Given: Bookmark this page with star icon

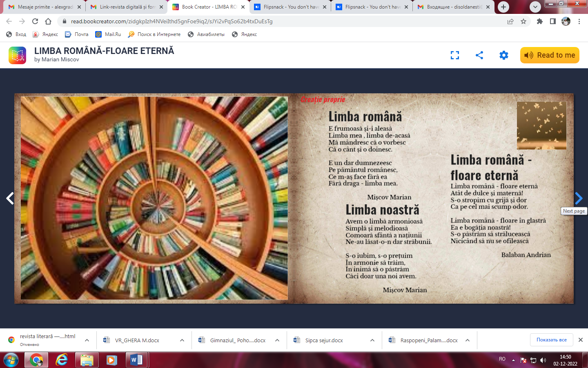Looking at the screenshot, I should click(523, 21).
